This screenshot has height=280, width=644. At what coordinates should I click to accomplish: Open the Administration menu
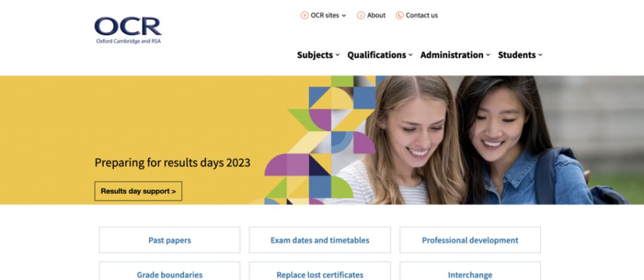[452, 55]
